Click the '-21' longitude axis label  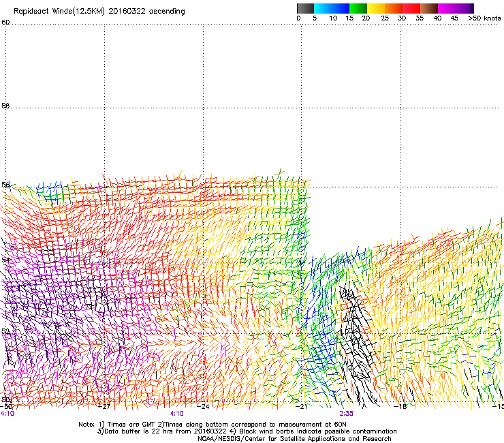301,407
